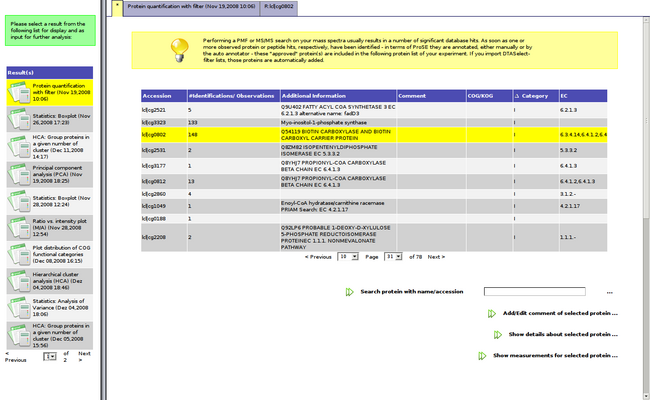Switch to the R:lcl|cg0802 tab
The height and width of the screenshot is (400, 650).
(279, 8)
